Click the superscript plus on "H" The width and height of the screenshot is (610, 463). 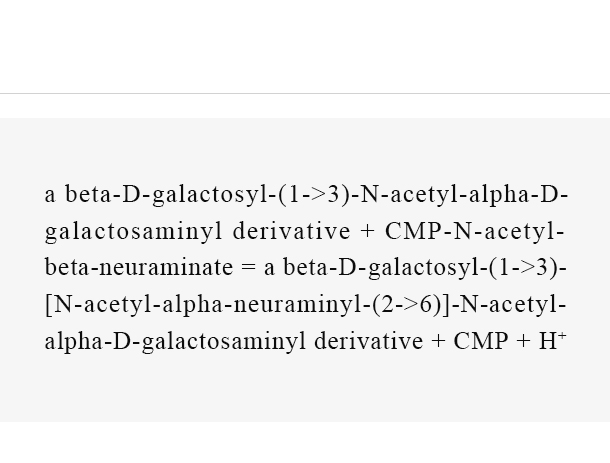click(x=561, y=335)
